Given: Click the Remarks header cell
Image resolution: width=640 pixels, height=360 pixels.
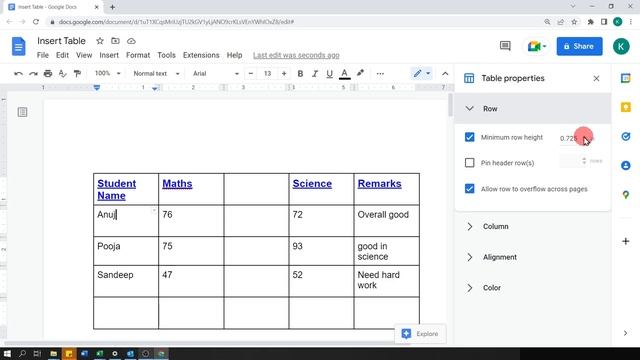Looking at the screenshot, I should 386,189.
